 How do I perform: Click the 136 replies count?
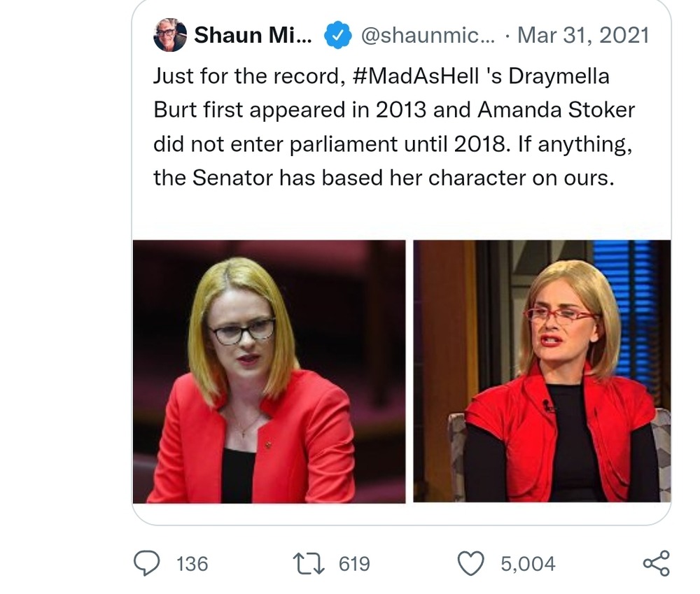[x=192, y=564]
